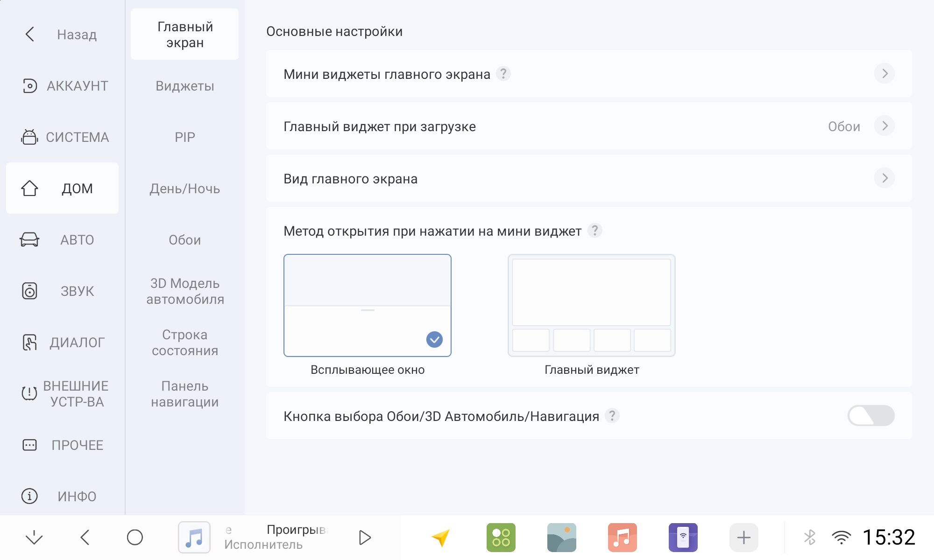Select the Всплывающее окно opening method
The width and height of the screenshot is (934, 560).
(x=368, y=306)
